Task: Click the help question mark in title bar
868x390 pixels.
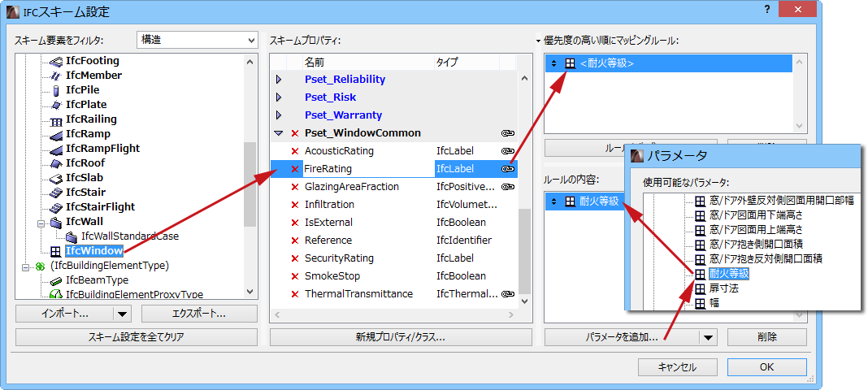Action: tap(766, 10)
